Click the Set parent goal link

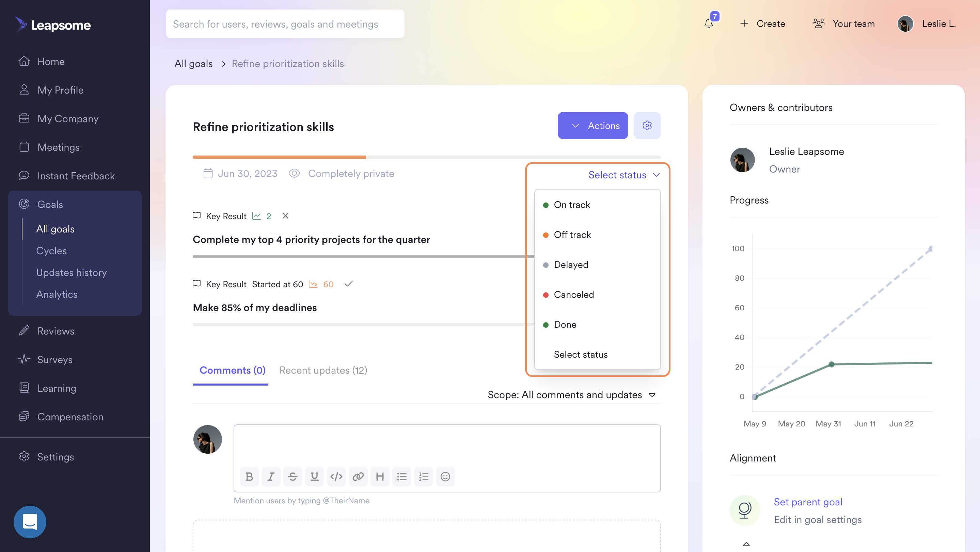[x=808, y=502]
